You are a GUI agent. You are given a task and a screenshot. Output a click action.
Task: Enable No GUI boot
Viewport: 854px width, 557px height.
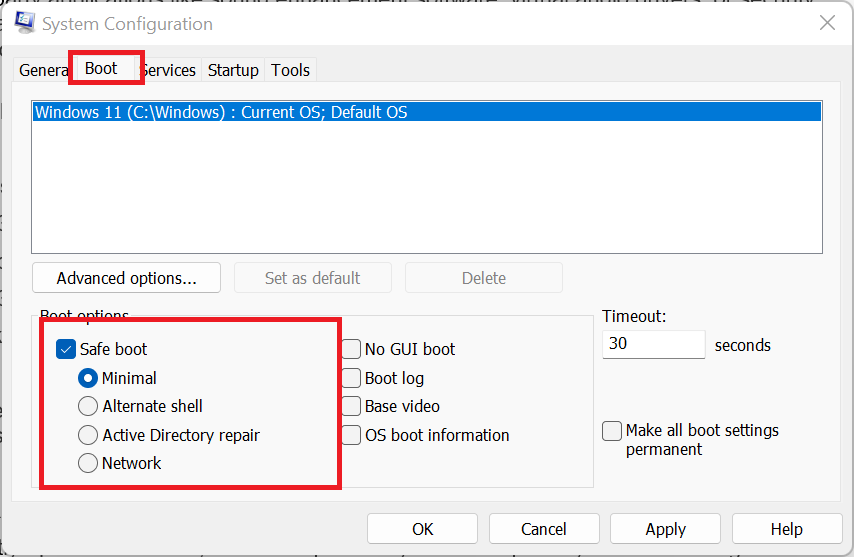352,349
